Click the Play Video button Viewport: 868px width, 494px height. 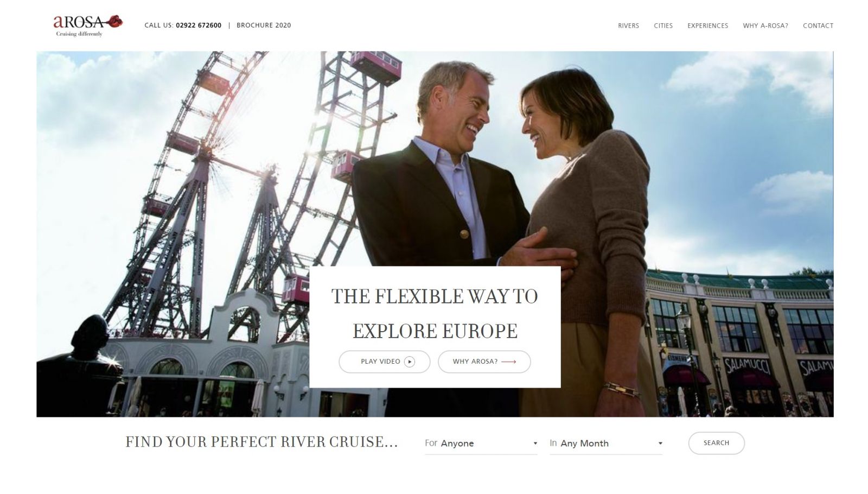tap(385, 362)
